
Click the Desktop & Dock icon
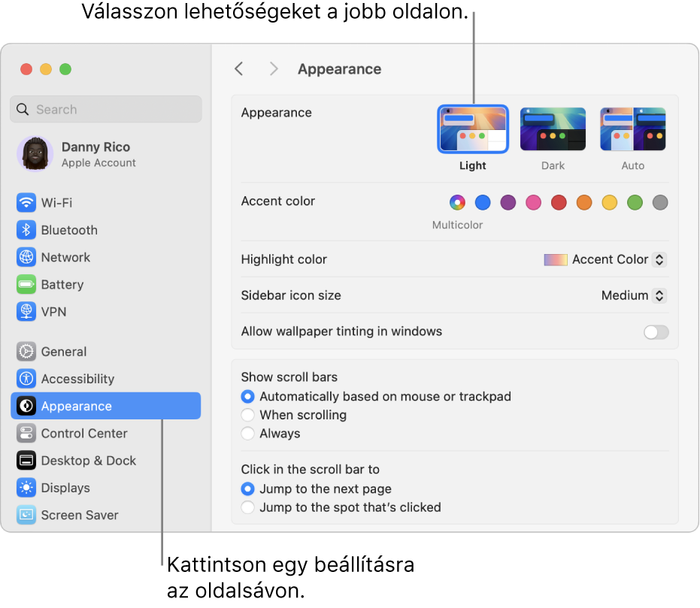point(26,461)
